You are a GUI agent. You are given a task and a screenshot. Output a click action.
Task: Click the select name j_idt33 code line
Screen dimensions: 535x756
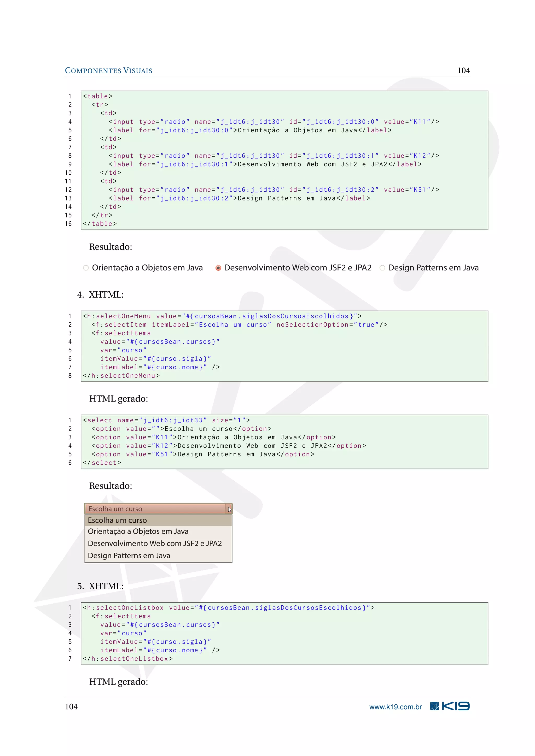(x=166, y=421)
